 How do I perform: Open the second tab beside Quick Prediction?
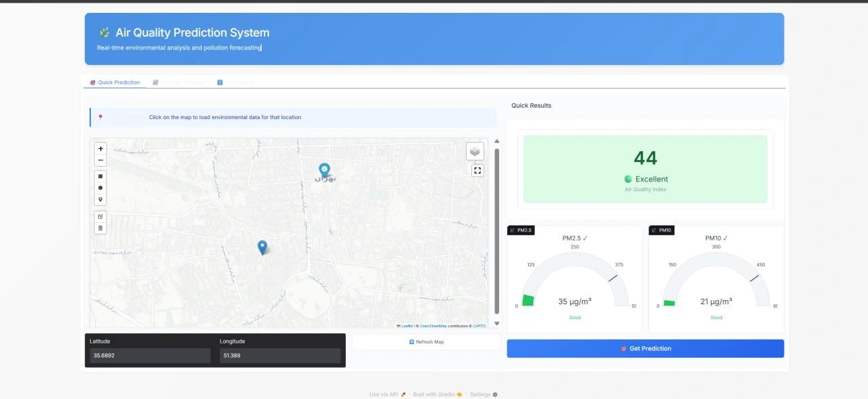coord(178,83)
